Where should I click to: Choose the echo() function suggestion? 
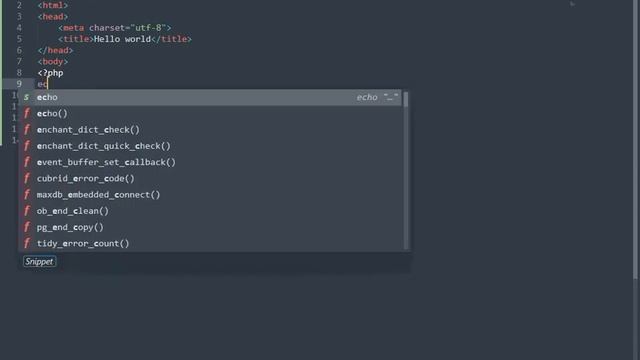coord(210,113)
